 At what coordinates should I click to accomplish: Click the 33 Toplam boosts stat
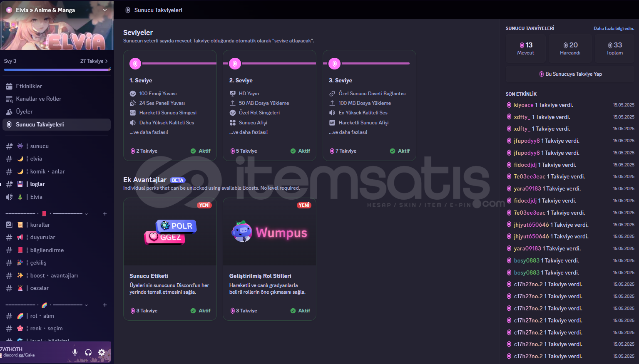(615, 48)
